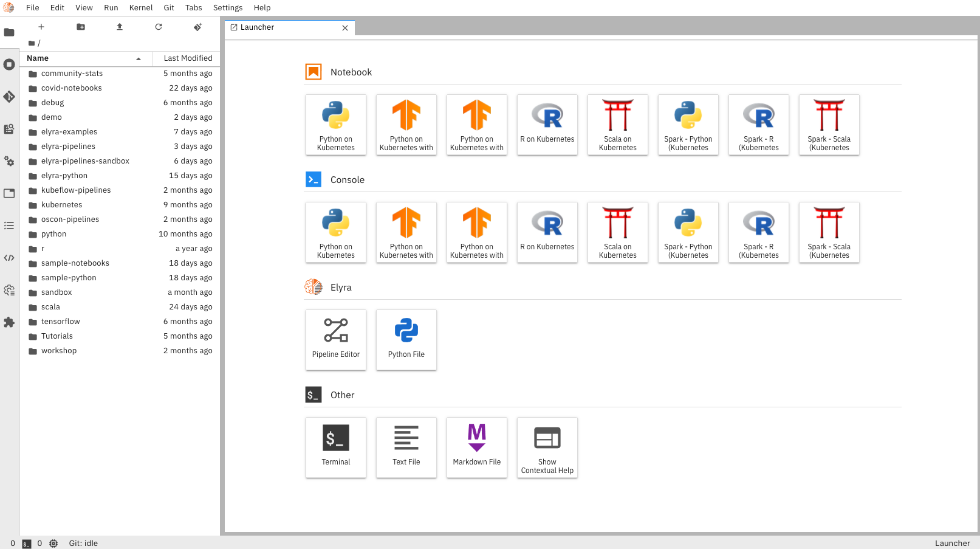Open Running Terminals and Kernels panel
980x549 pixels.
[9, 64]
